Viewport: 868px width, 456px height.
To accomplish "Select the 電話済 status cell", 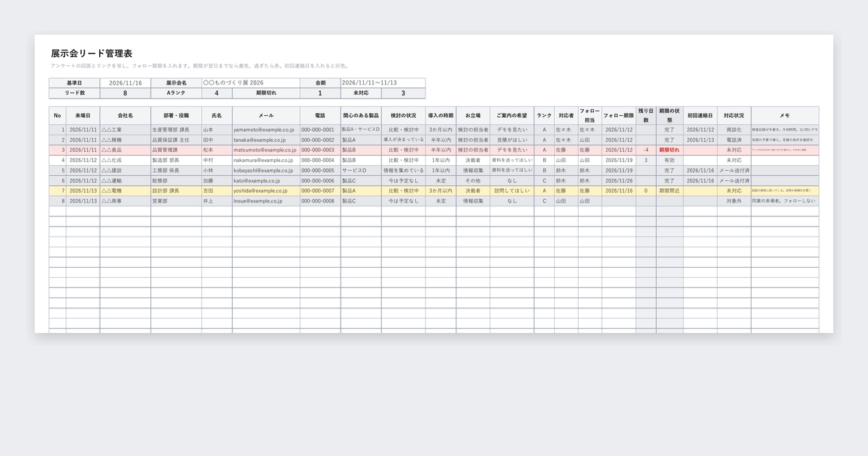I will click(x=733, y=140).
